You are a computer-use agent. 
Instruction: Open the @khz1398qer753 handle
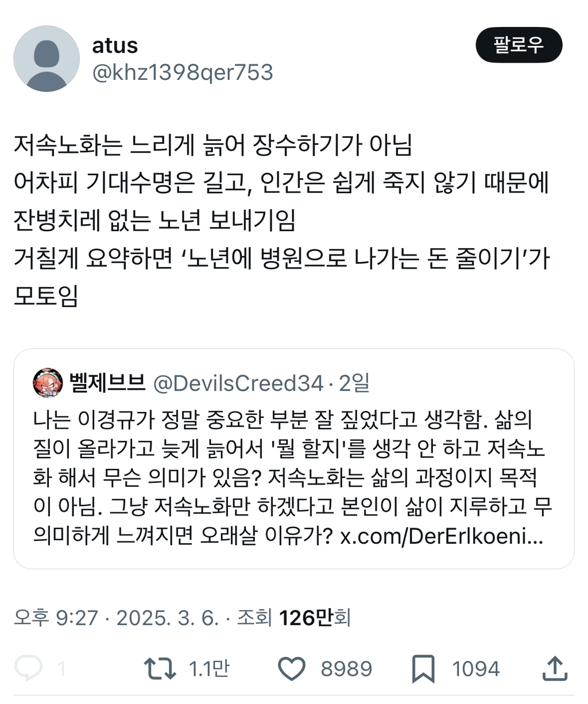point(183,72)
